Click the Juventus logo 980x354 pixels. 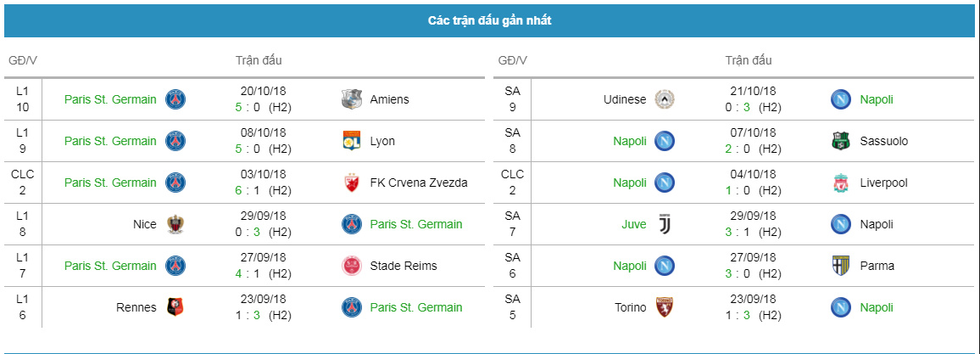(x=665, y=224)
